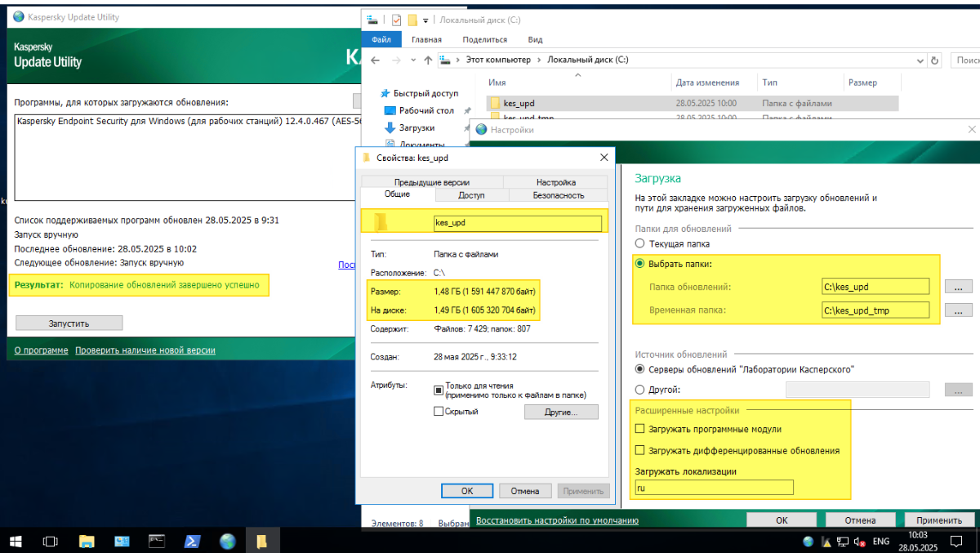Viewport: 980px width, 553px height.
Task: Click the network icon in system tray
Action: (843, 541)
